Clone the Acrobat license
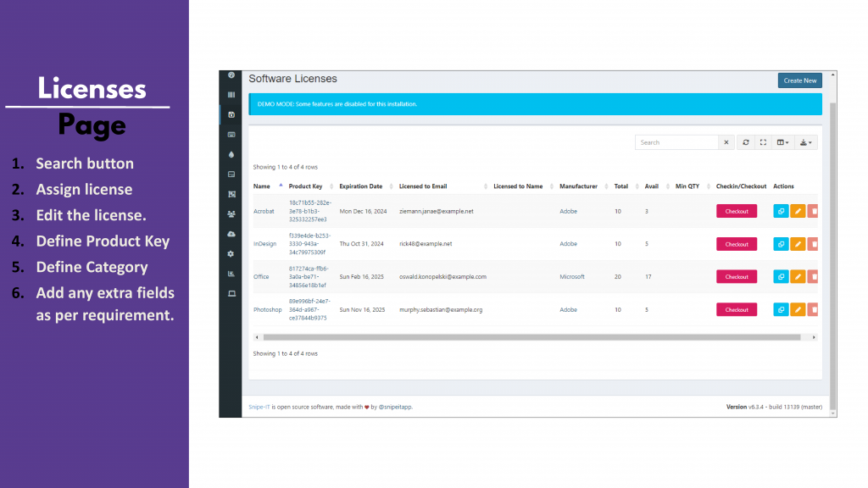Image resolution: width=868 pixels, height=488 pixels. pyautogui.click(x=781, y=211)
